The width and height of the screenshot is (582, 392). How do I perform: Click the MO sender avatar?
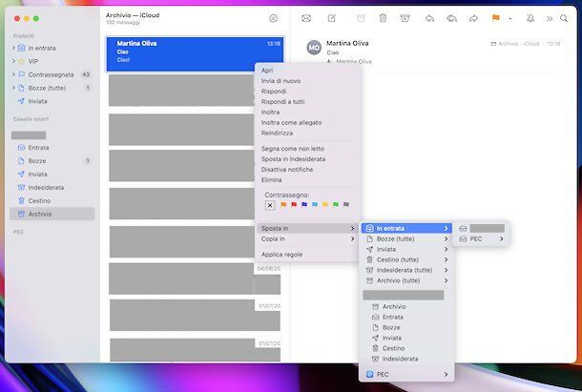coord(314,48)
